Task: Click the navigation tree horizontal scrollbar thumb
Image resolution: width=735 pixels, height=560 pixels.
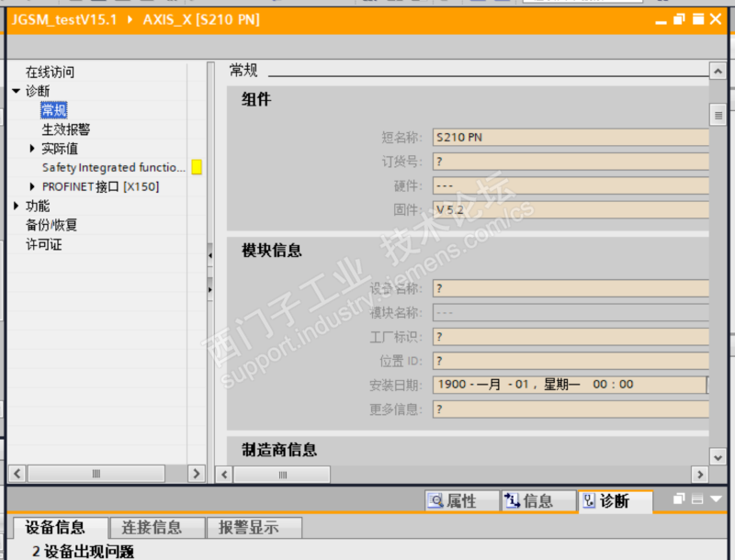Action: pyautogui.click(x=96, y=474)
